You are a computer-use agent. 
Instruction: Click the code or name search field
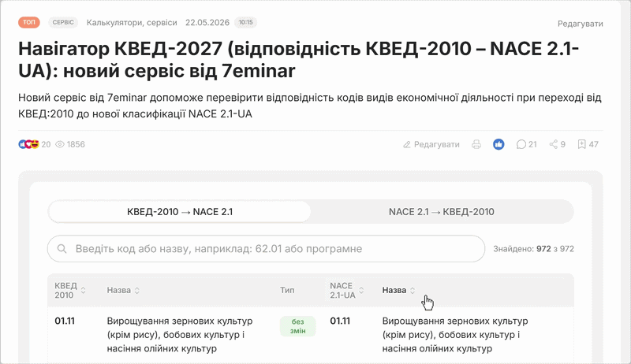coord(266,249)
